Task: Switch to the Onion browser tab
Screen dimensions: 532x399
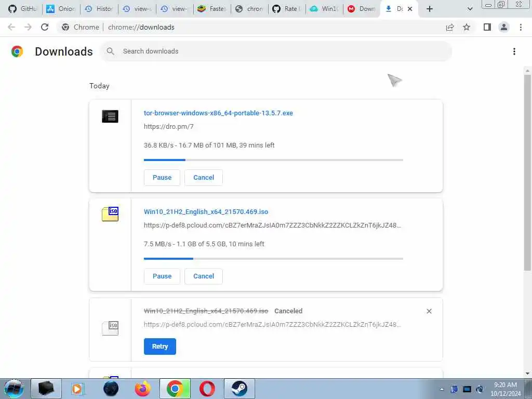Action: pyautogui.click(x=60, y=9)
